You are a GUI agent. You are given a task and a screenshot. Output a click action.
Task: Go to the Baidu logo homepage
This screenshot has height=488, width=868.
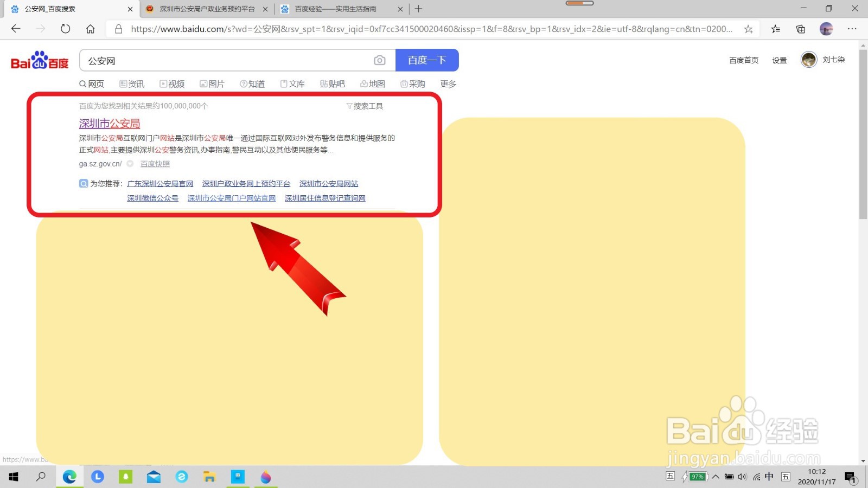point(40,60)
